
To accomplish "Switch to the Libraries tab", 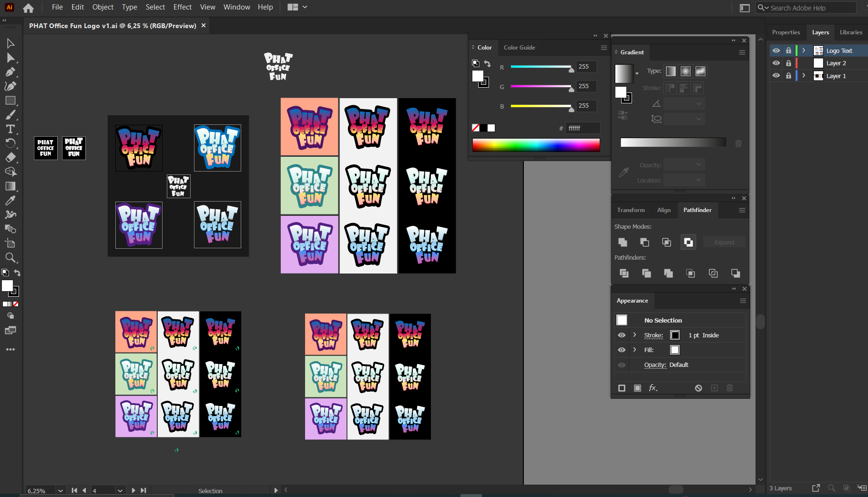I will point(851,32).
